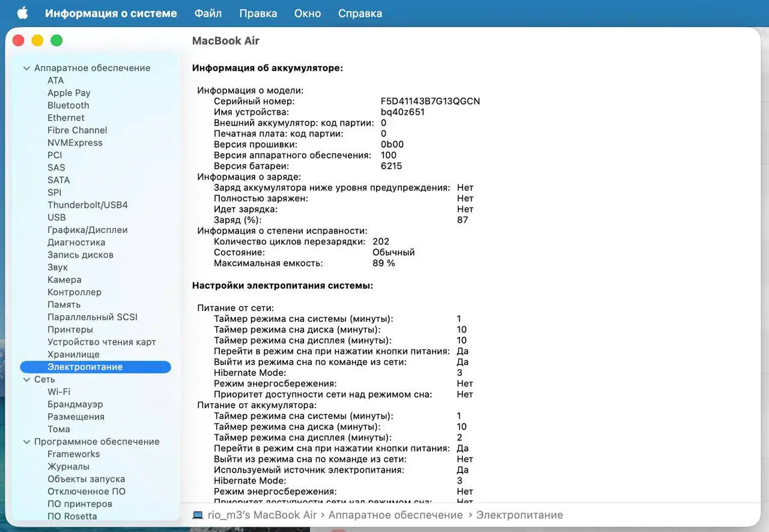This screenshot has width=769, height=532.
Task: Select Хранилище in the sidebar
Action: click(x=73, y=355)
